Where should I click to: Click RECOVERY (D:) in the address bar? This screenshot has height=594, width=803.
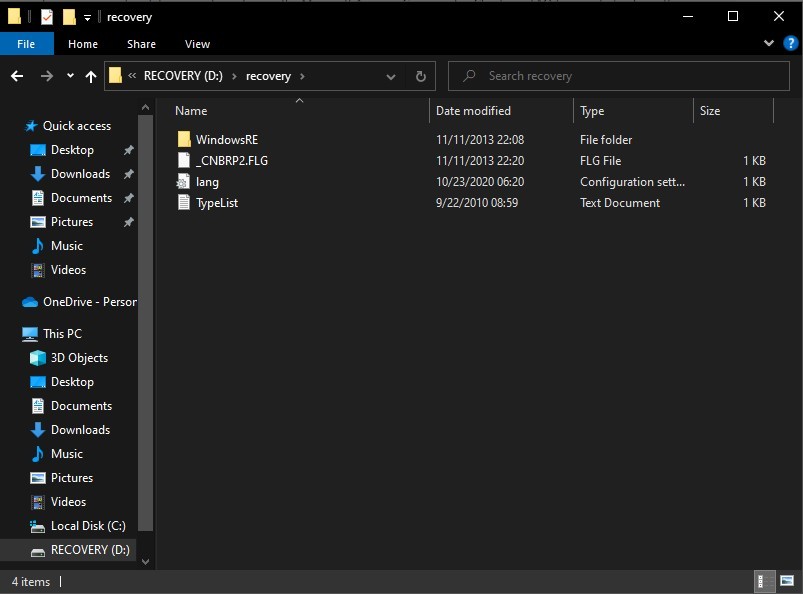pyautogui.click(x=183, y=76)
